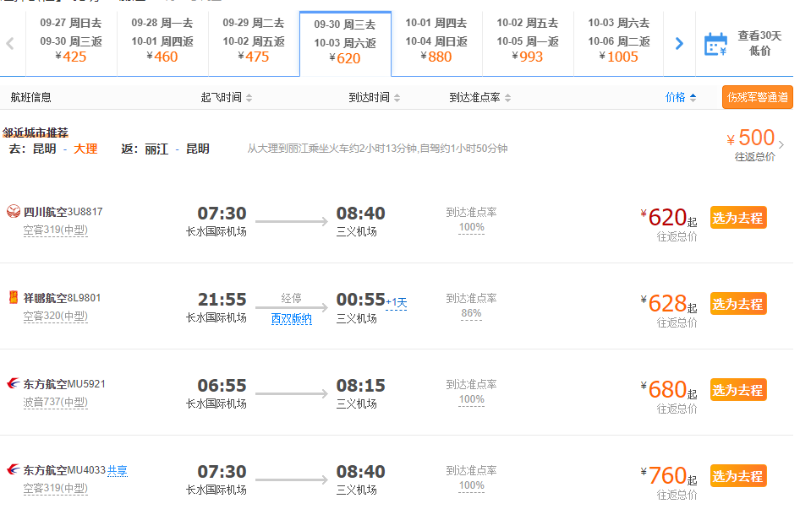The height and width of the screenshot is (520, 800).
Task: Select MU5921 as outbound flight
Action: point(738,390)
